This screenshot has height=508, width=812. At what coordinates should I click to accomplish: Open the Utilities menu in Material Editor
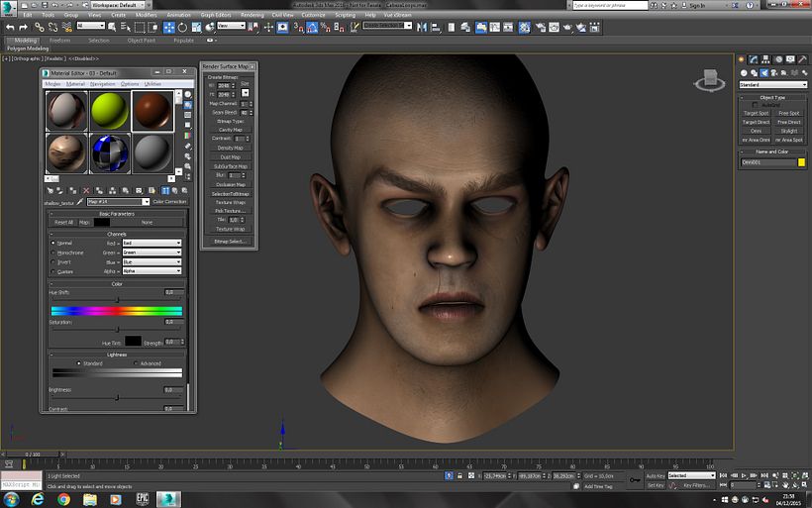[152, 84]
